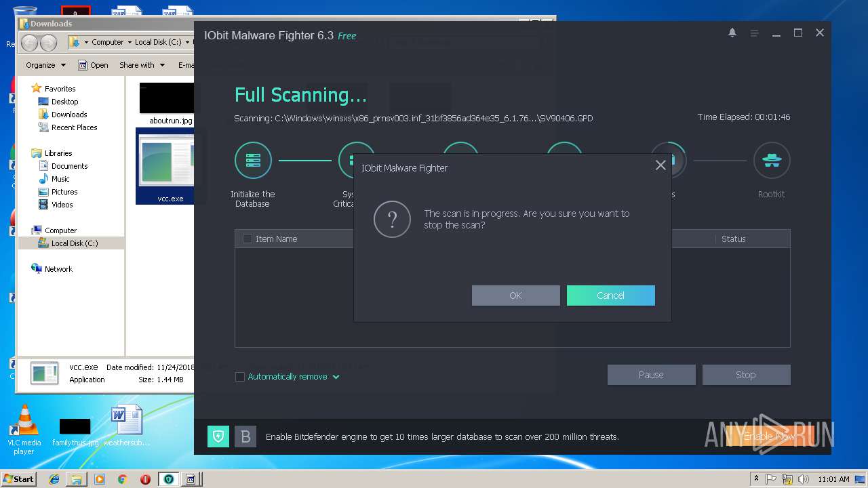Launch Opera browser from taskbar

145,479
